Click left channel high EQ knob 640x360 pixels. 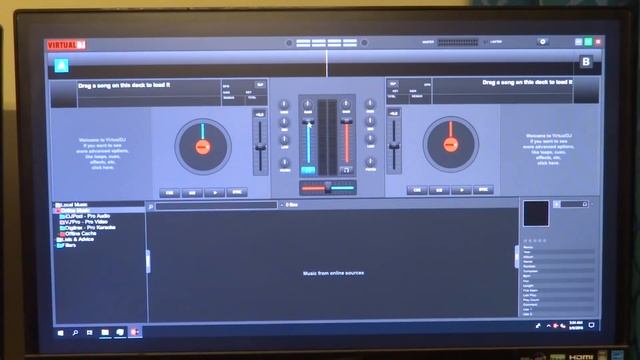[284, 105]
